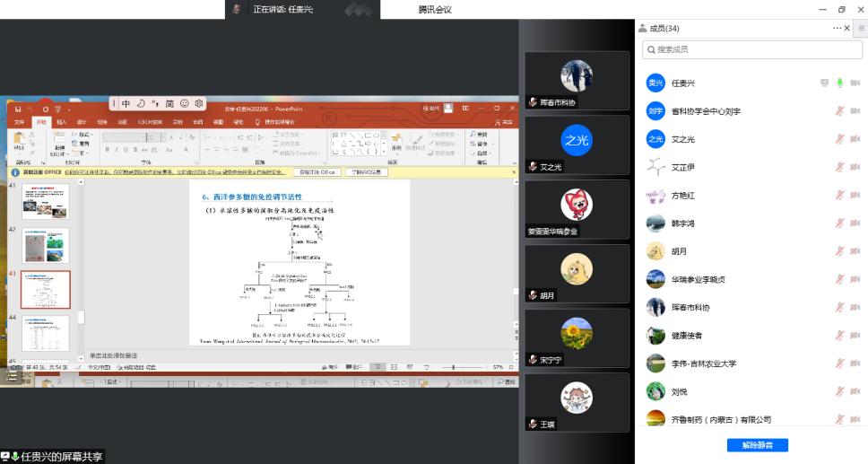This screenshot has width=868, height=464.
Task: Click the 搜索成员 member search field
Action: point(751,49)
